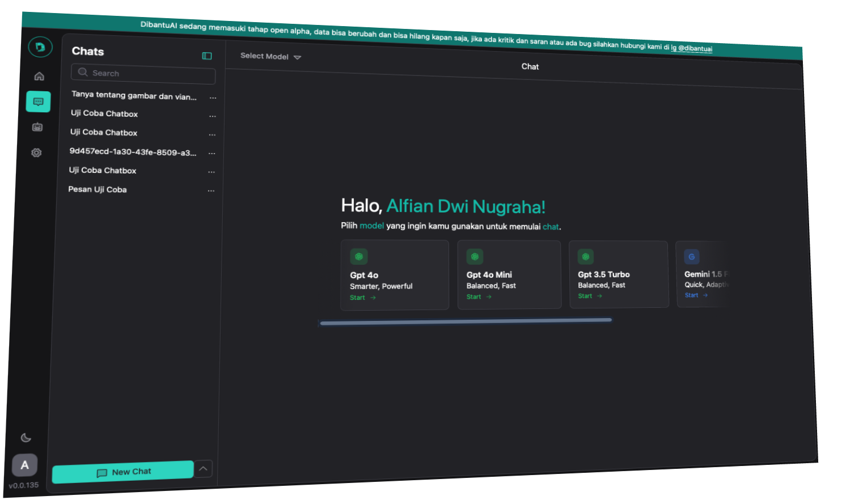
Task: Open the first Uji Coba Chatbox chat
Action: point(104,113)
